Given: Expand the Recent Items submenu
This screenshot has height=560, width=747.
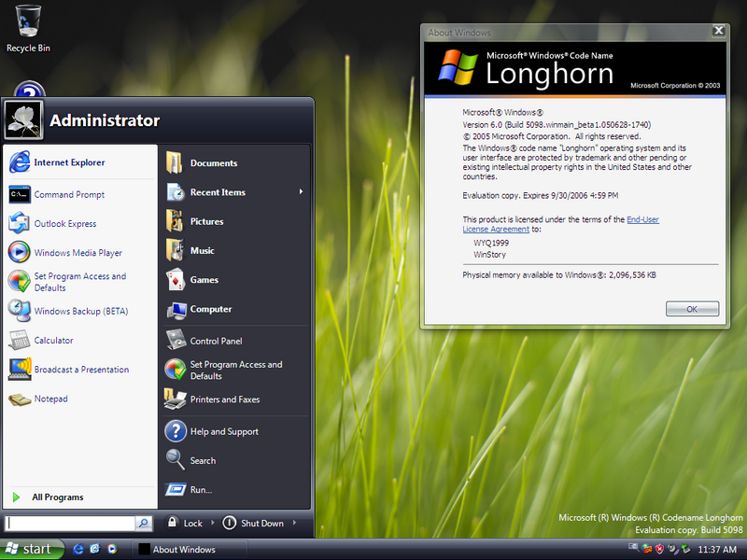Looking at the screenshot, I should click(301, 192).
